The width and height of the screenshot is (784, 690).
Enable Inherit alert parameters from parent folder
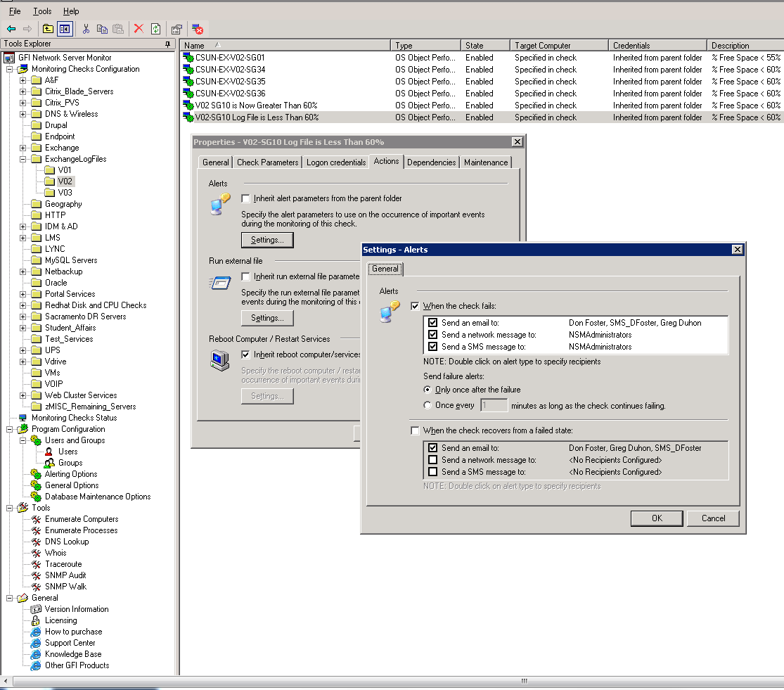(245, 198)
